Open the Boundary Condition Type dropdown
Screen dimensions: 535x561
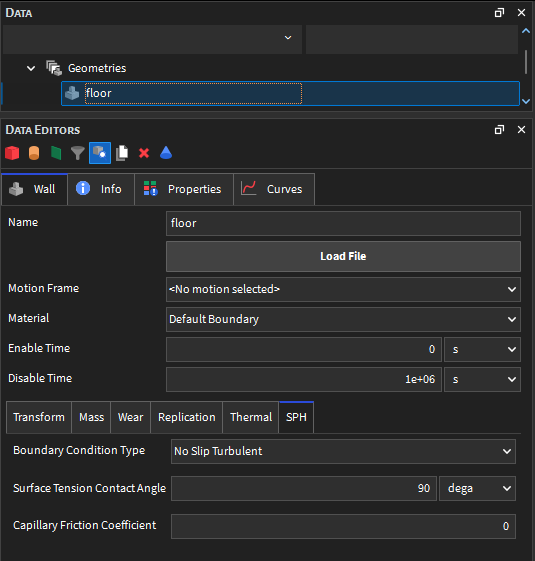click(x=343, y=451)
